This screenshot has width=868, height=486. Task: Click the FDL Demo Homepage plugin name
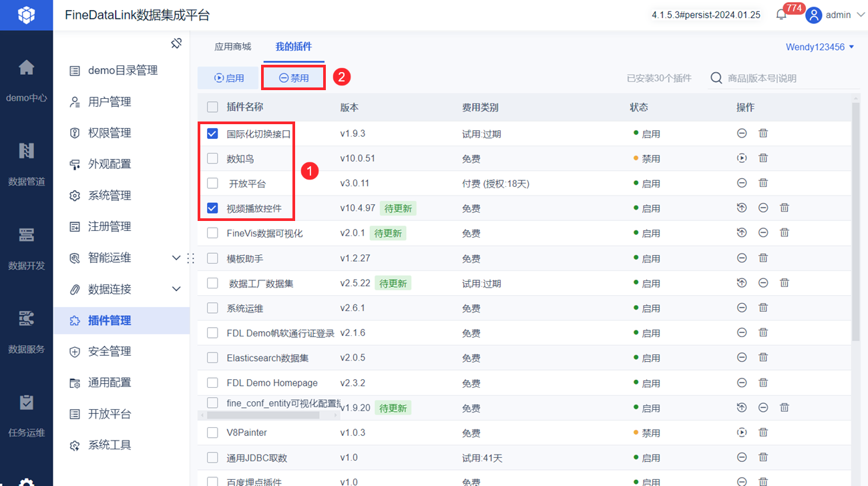(272, 383)
